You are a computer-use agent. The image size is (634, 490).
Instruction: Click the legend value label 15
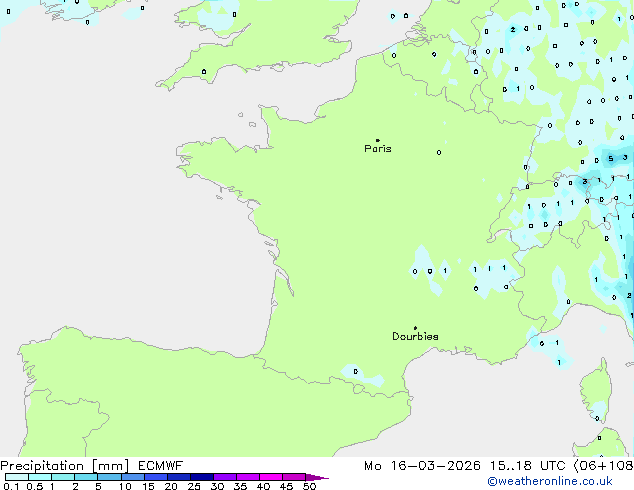point(148,487)
